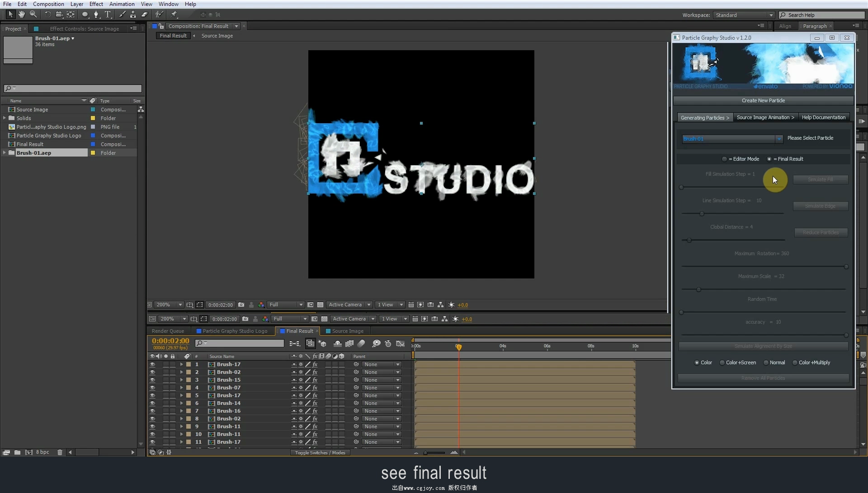Viewport: 868px width, 493px height.
Task: Expand the Solids folder in the Project panel
Action: 5,118
